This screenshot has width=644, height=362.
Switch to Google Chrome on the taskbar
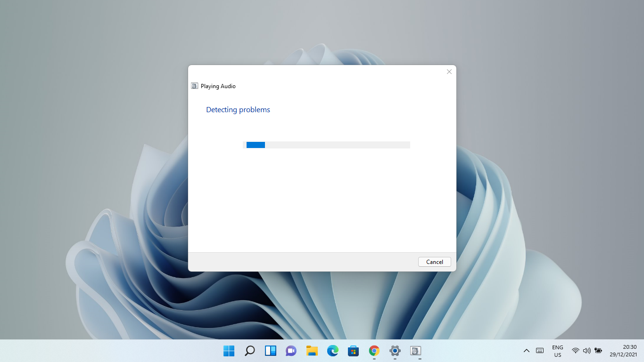point(374,351)
